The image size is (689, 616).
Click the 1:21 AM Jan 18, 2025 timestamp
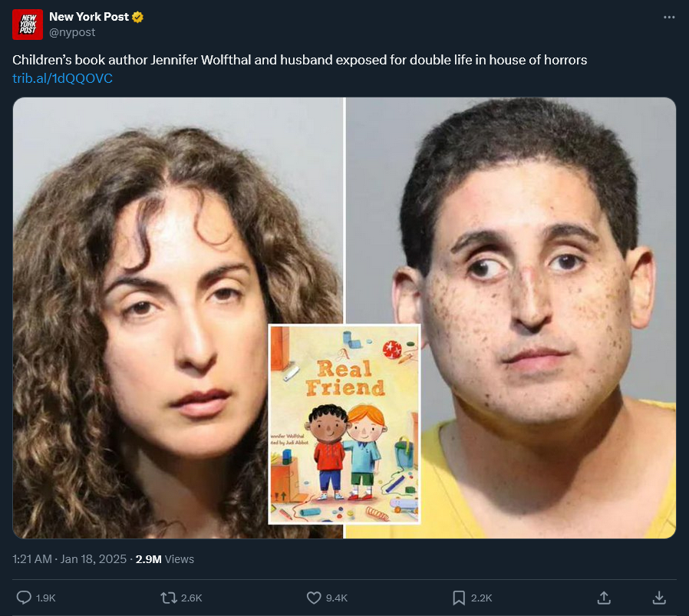click(x=69, y=559)
